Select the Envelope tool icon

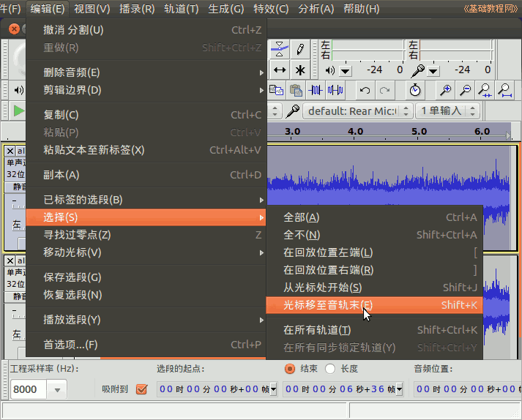click(280, 49)
